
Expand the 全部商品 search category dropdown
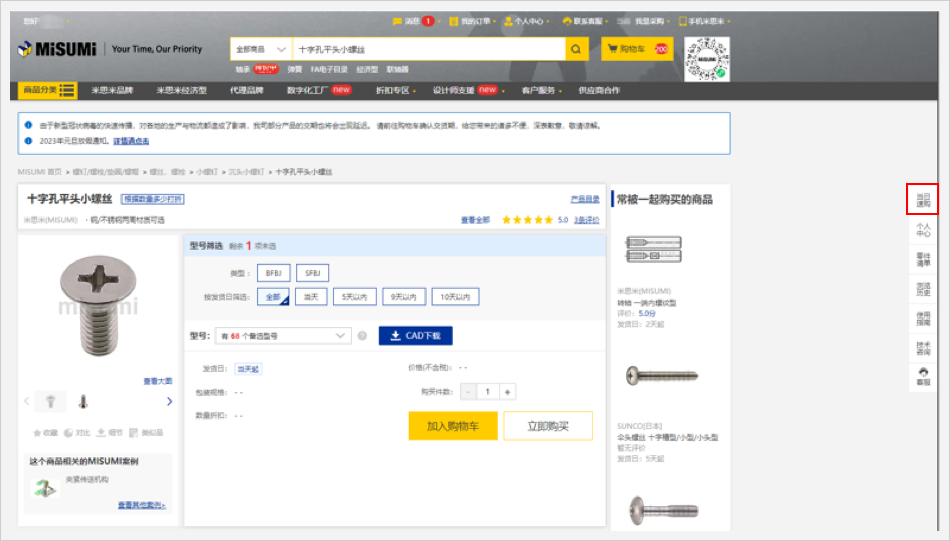tap(261, 49)
